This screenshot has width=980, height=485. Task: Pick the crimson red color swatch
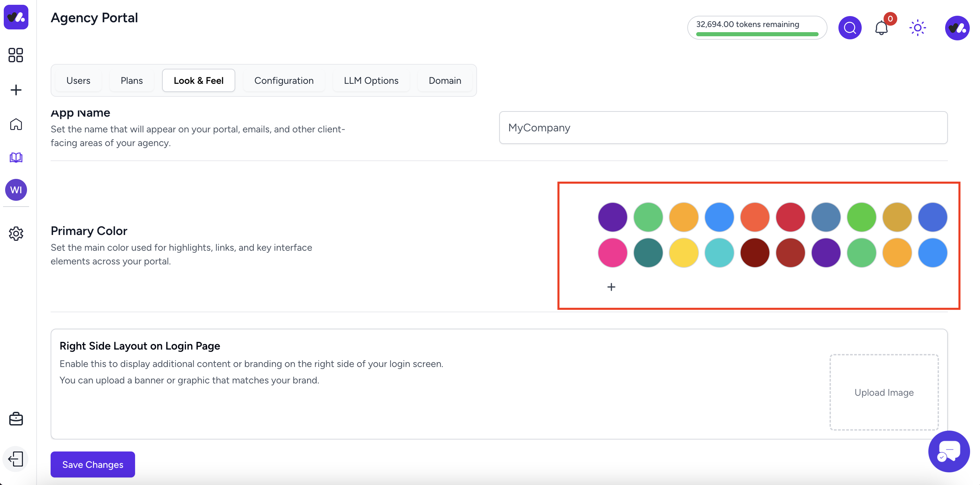791,217
